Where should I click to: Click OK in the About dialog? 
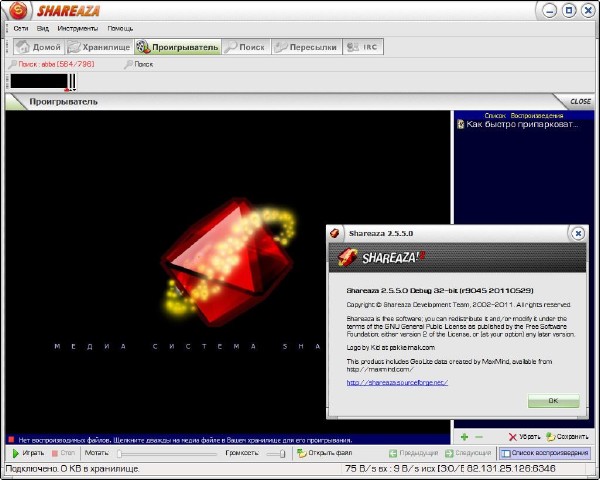coord(553,401)
